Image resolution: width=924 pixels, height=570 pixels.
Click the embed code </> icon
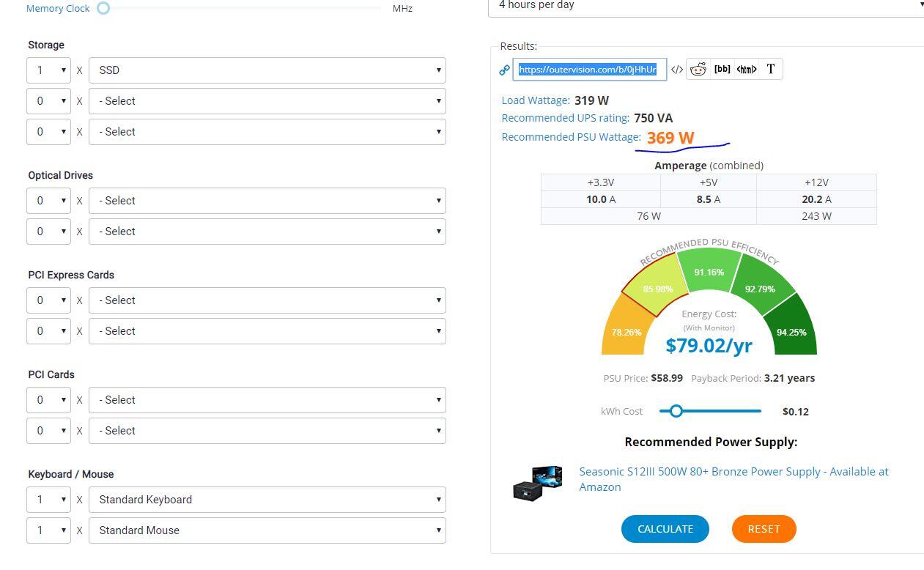tap(676, 70)
